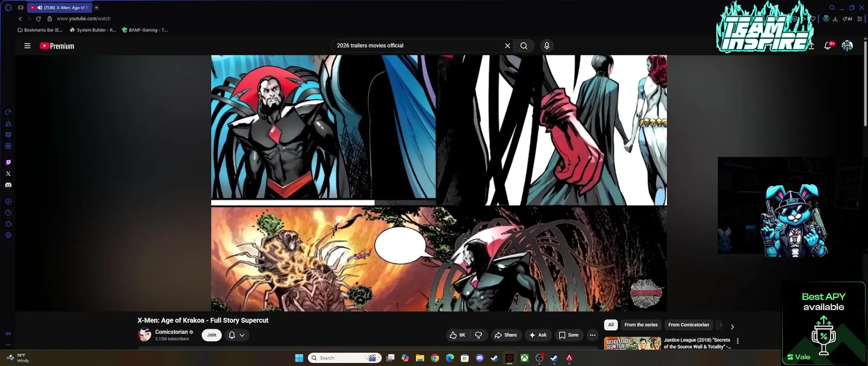Go to YouTube Premium home logo
Screen dimensions: 868x366
tap(57, 46)
